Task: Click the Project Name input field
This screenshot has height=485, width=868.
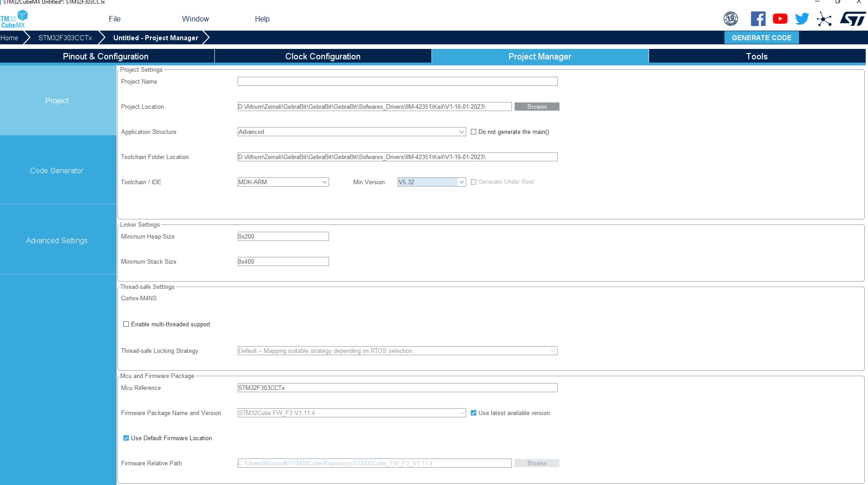Action: pyautogui.click(x=398, y=81)
